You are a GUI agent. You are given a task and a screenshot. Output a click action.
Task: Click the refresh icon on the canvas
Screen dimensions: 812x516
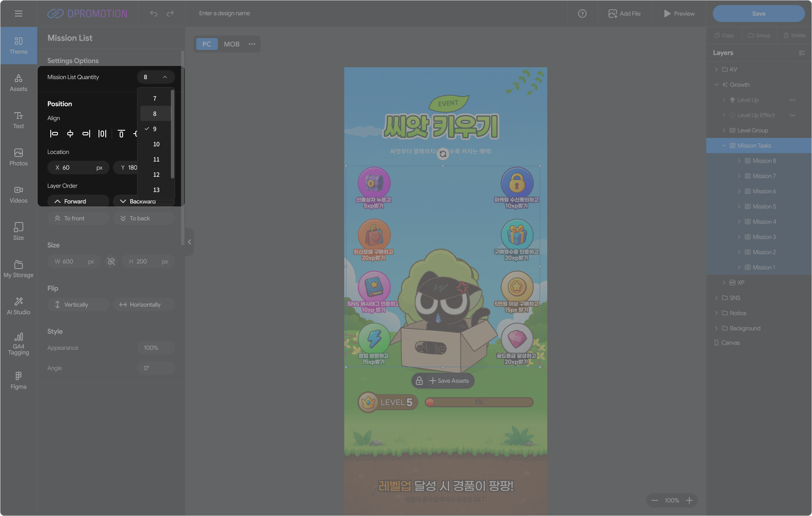(x=443, y=154)
